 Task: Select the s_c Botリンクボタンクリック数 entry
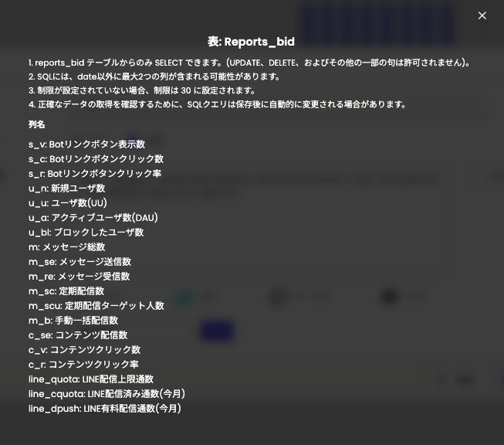(96, 159)
